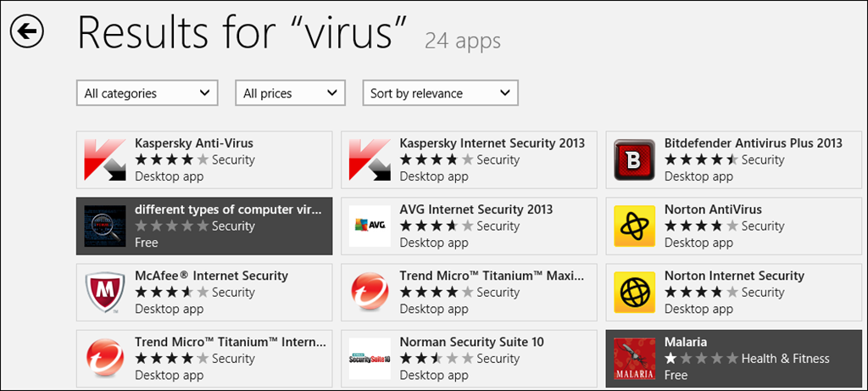
Task: Click the Bitdefender Antivirus Plus 2013 icon
Action: (x=635, y=159)
